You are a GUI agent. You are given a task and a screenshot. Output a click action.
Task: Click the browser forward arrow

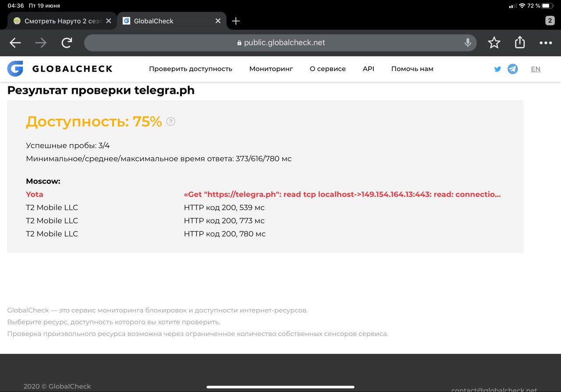41,43
